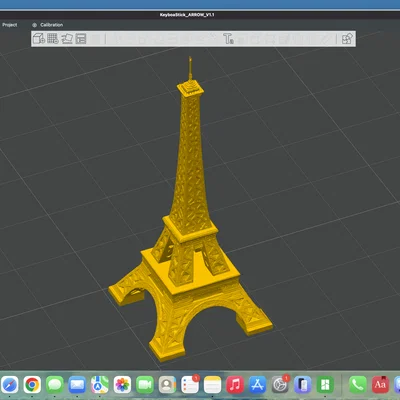Image resolution: width=400 pixels, height=400 pixels.
Task: Open the Phone app in the dock
Action: pos(357,385)
